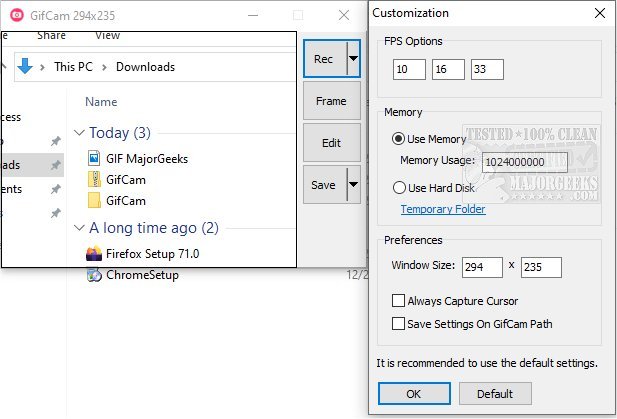
Task: Enable Always Capture Cursor checkbox
Action: coord(399,301)
